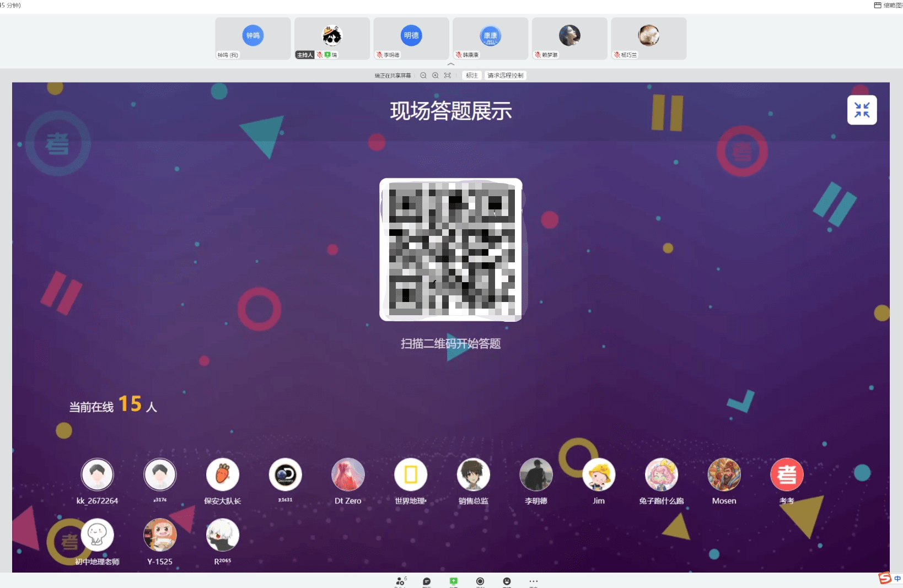
Task: Open the members panel from bottom toolbar
Action: (400, 581)
